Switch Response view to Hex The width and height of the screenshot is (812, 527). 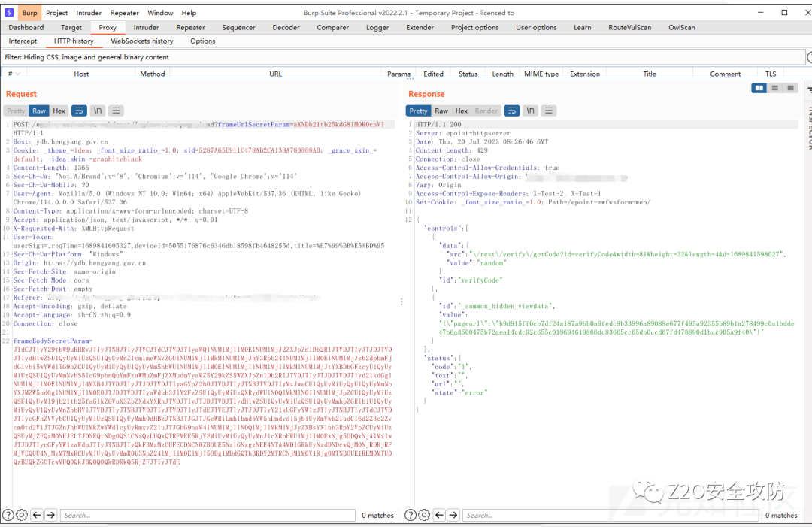462,111
